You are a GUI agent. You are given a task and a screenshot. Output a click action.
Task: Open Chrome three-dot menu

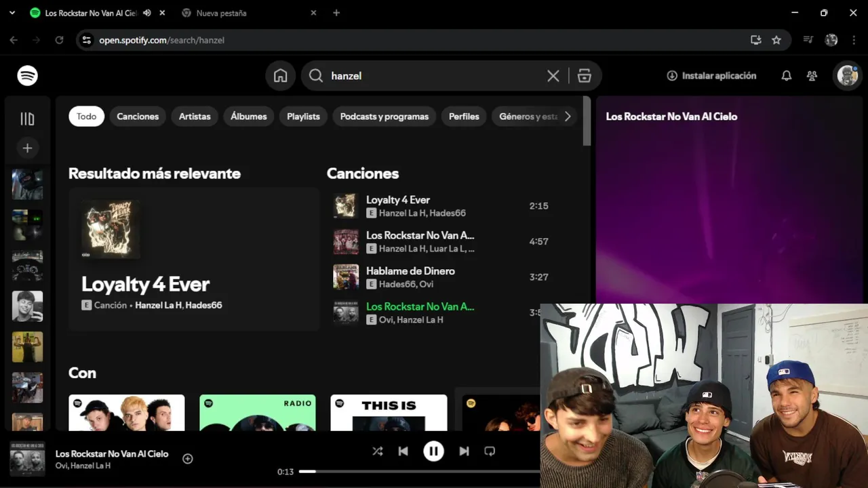(853, 40)
